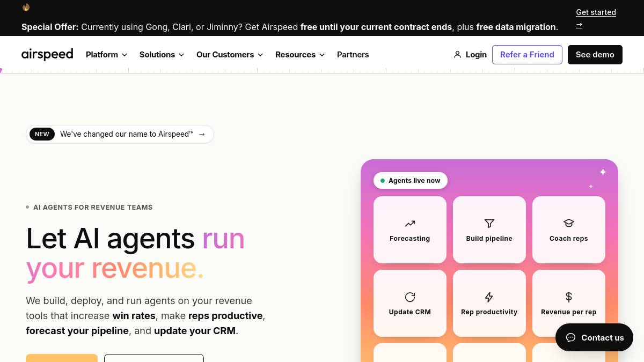Select the Forecasting agent card
The image size is (644, 362).
[x=410, y=230]
